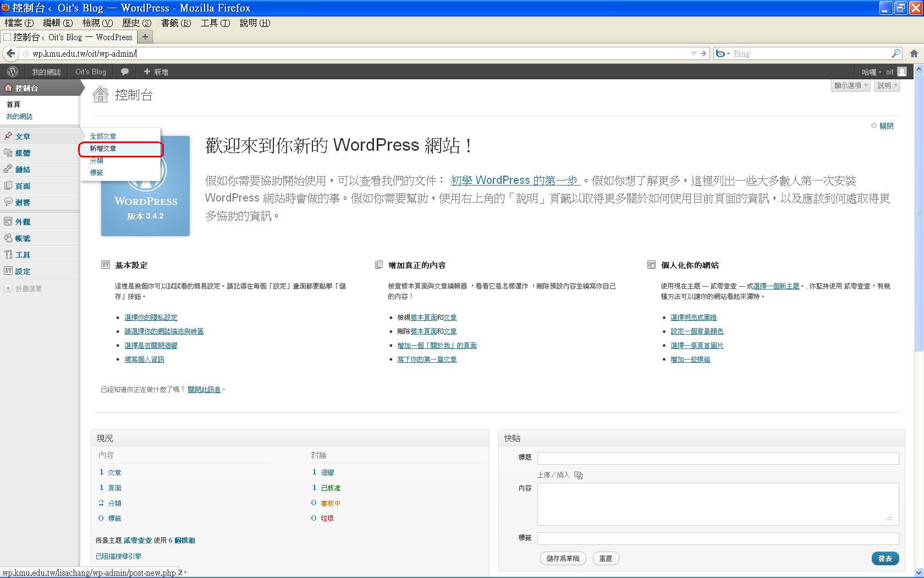Open the 工具 menu in Firefox menu bar
The width and height of the screenshot is (924, 578).
[x=215, y=23]
